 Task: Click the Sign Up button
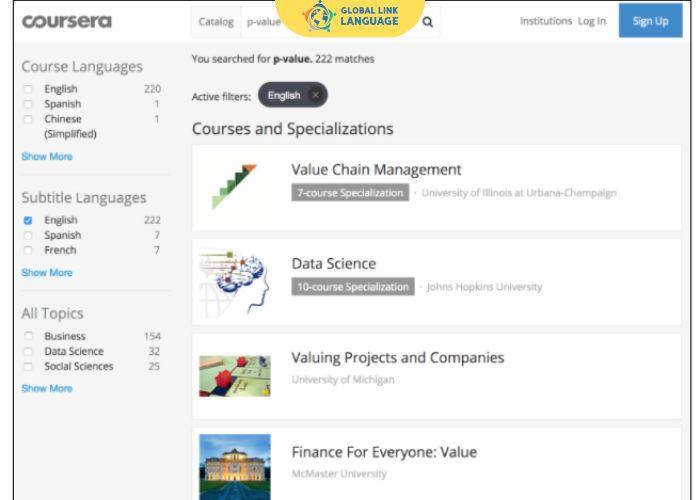[x=650, y=21]
